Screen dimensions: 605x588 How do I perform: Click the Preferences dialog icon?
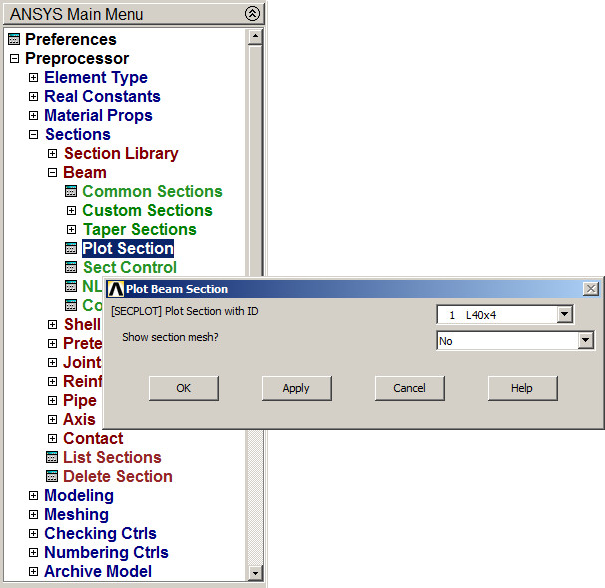pos(13,40)
